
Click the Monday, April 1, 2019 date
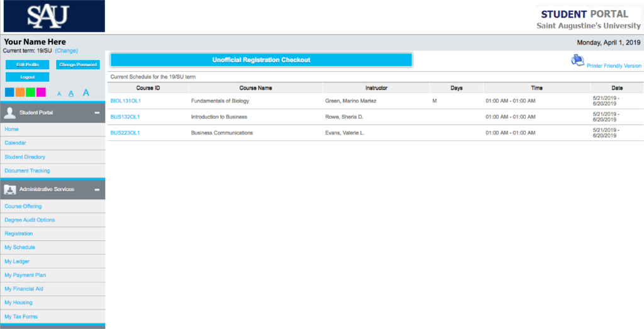(x=609, y=42)
